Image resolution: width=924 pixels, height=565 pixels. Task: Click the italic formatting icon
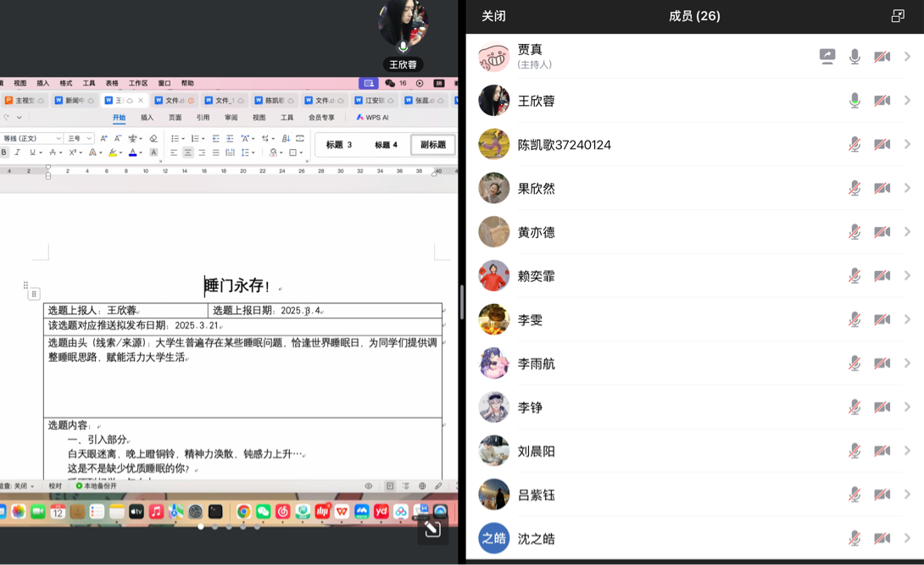pos(18,153)
